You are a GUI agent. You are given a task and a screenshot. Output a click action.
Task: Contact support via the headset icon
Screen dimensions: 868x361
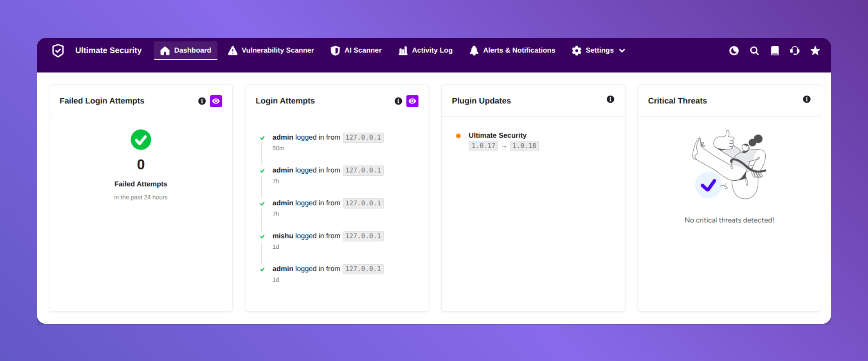point(795,51)
